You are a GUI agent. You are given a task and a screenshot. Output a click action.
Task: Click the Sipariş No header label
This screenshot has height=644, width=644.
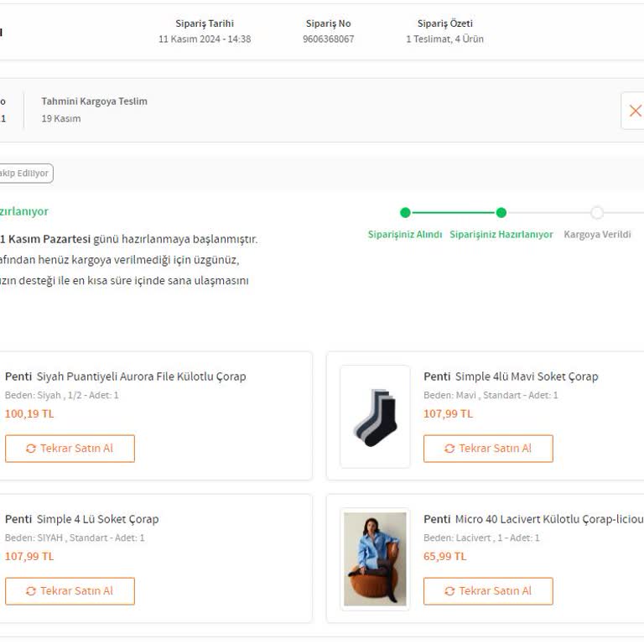click(328, 23)
